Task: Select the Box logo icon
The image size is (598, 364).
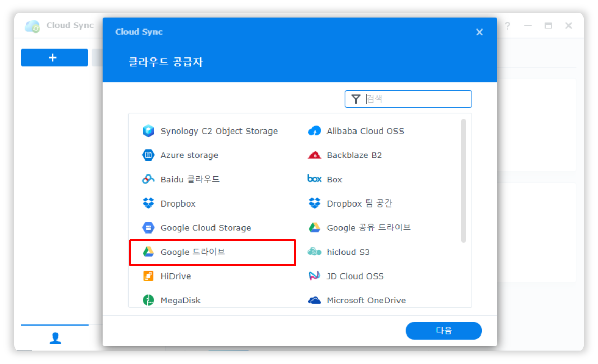Action: click(x=314, y=179)
